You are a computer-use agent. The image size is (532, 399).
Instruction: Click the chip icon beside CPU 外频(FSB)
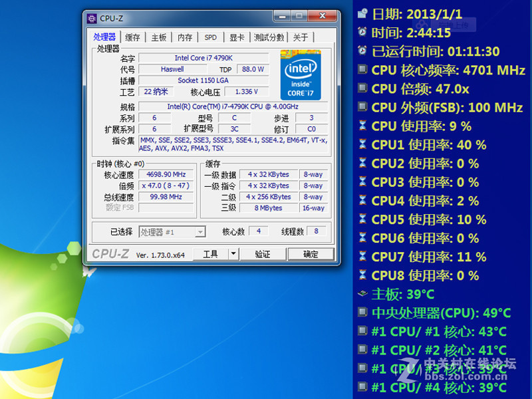click(362, 107)
